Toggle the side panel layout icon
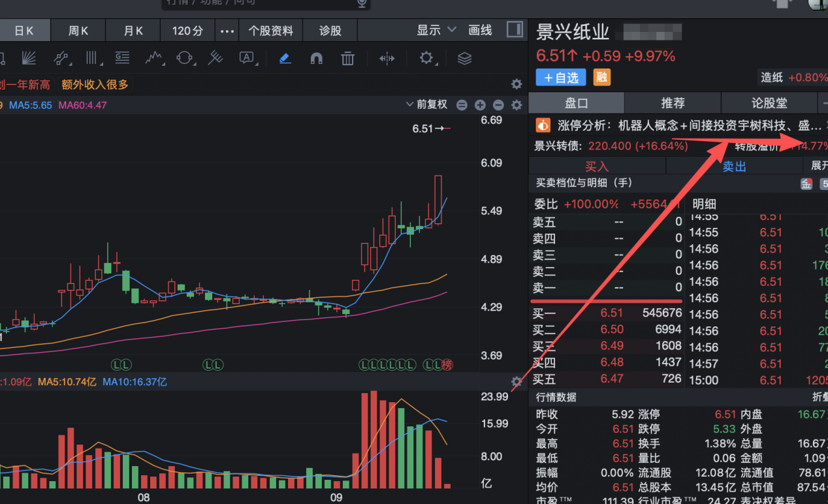Screen dimensions: 828x504 point(515,29)
